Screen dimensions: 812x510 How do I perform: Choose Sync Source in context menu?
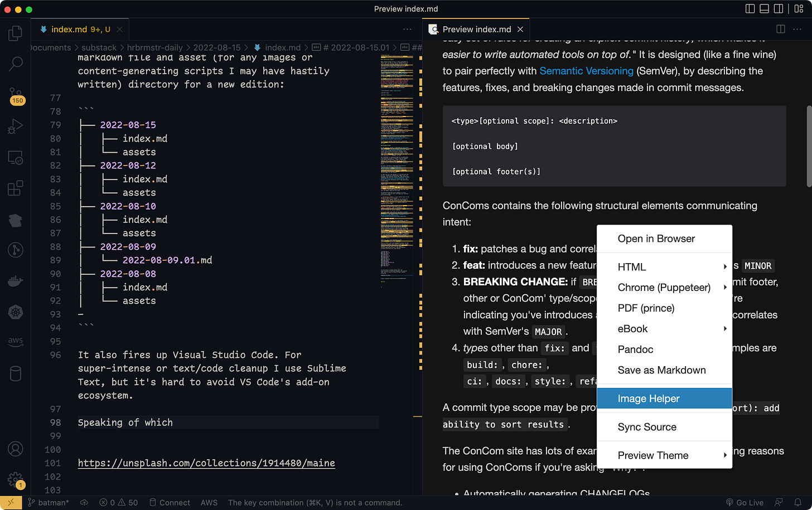(x=664, y=427)
